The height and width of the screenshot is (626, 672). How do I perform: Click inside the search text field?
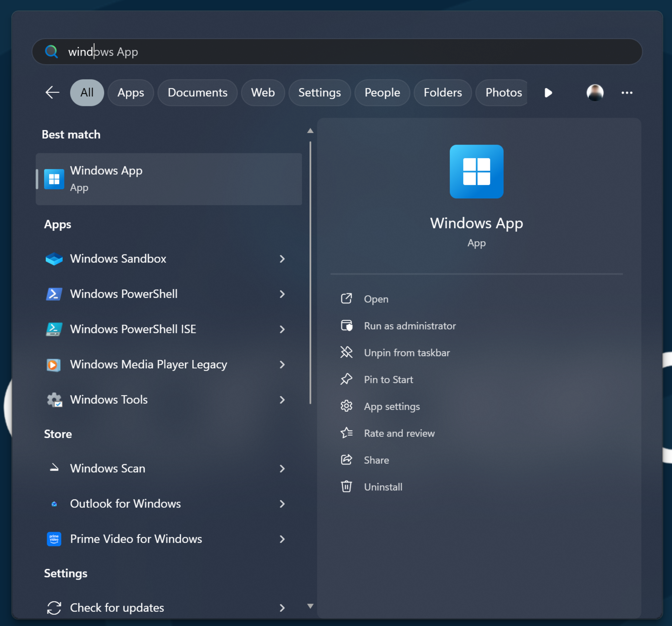338,52
